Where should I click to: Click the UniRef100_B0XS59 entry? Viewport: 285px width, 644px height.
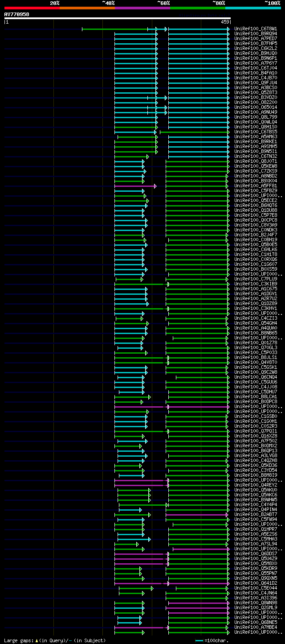(x=256, y=269)
